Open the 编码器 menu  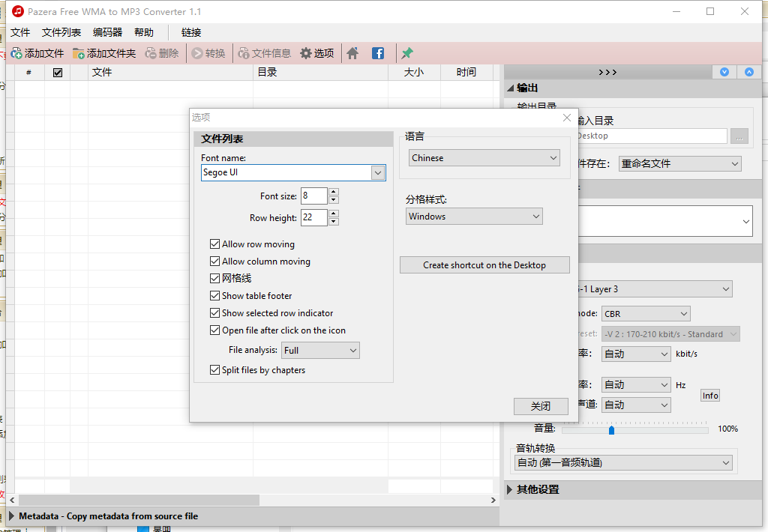107,32
